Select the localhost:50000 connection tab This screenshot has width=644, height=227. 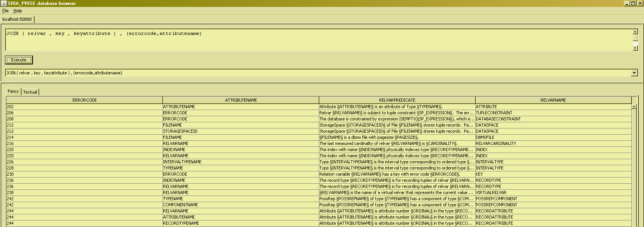[17, 19]
